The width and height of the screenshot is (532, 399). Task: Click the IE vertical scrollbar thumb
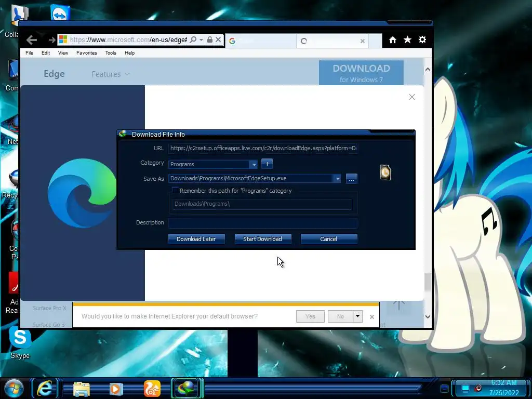click(x=428, y=281)
